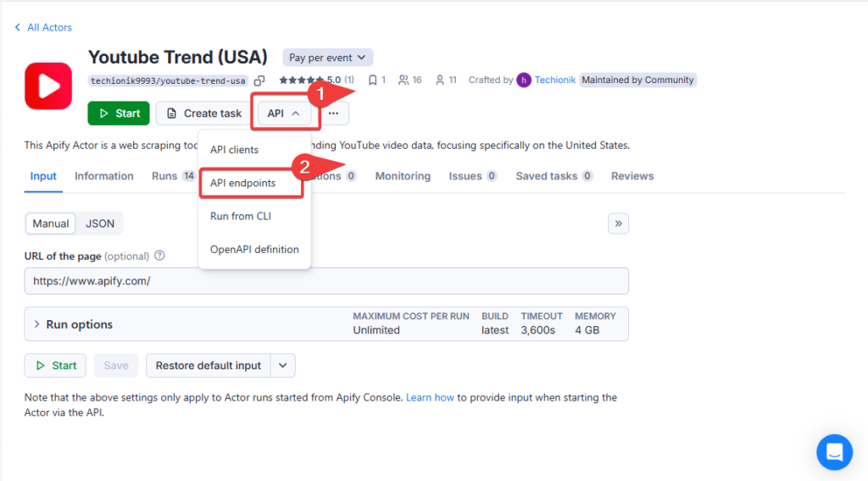Switch to the Information tab

pos(104,176)
